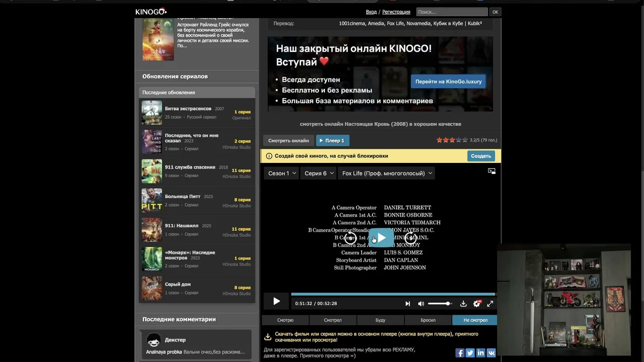644x362 pixels.
Task: Open Битва экстрасенсов thumbnail
Action: tap(151, 113)
